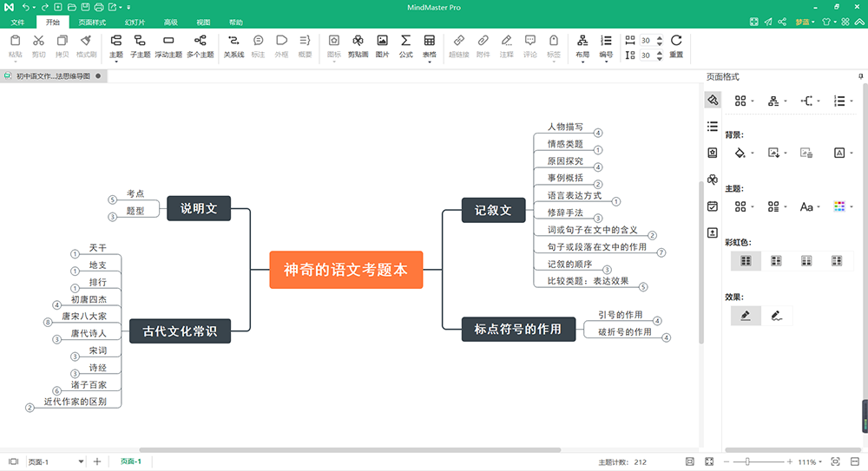Switch to the Advanced (高级) tab
Viewport: 868px width, 471px height.
click(x=170, y=23)
